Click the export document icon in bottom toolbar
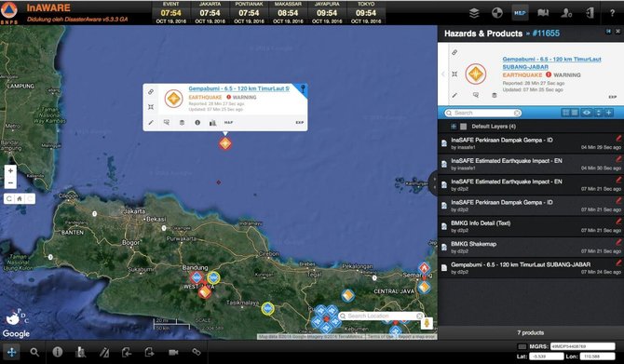 (x=149, y=352)
